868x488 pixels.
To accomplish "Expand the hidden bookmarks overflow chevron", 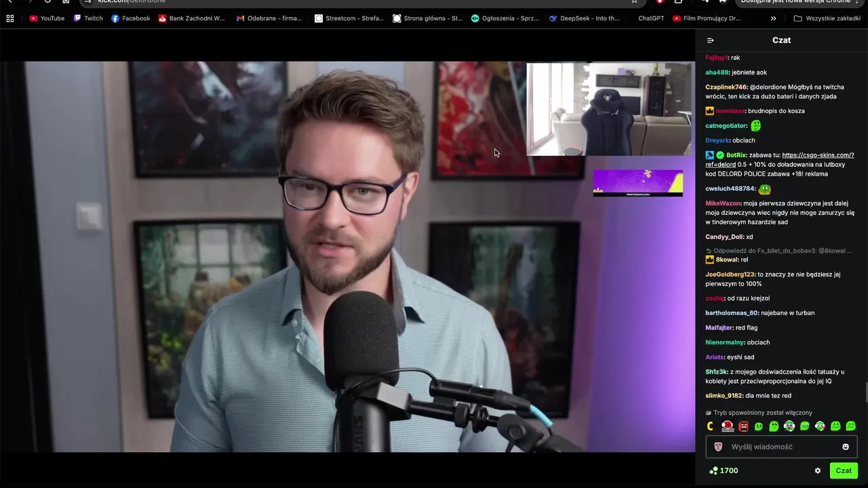I will [773, 18].
